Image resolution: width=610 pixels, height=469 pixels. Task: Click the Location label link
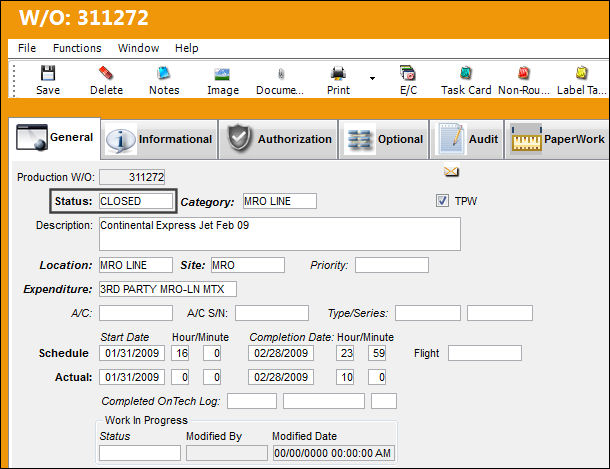tap(66, 265)
